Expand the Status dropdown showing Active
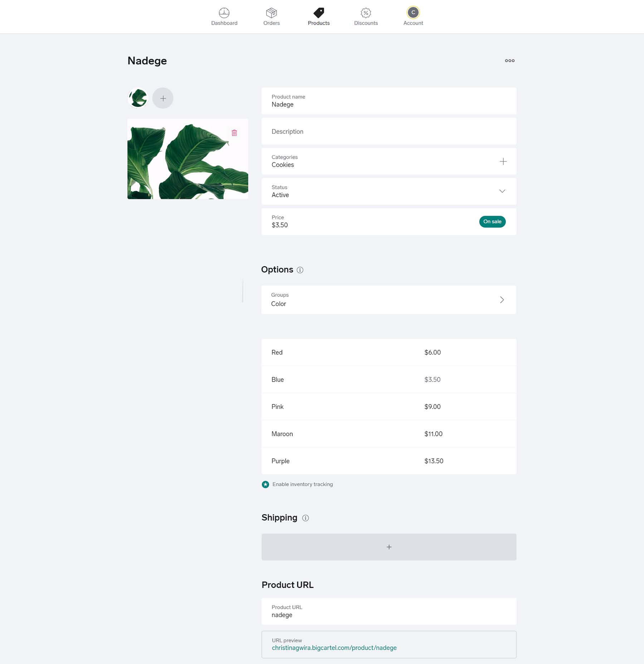Screen dimensions: 644x664 coord(502,191)
